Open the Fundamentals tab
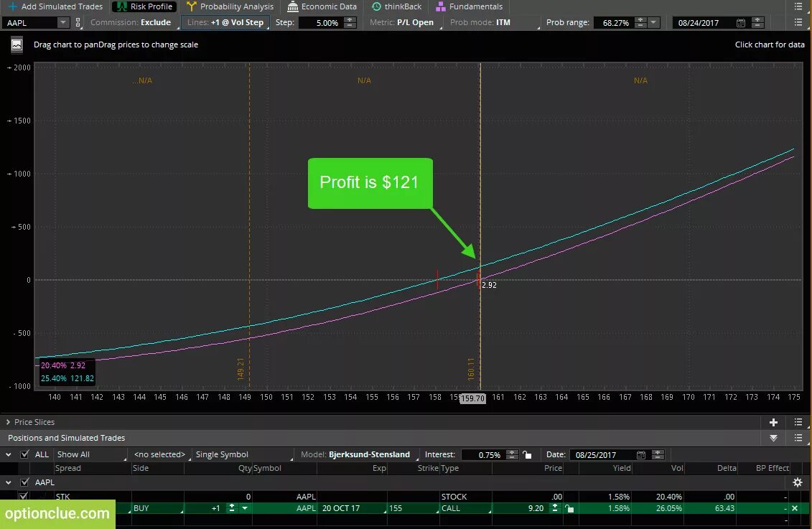The width and height of the screenshot is (812, 529). pos(469,6)
